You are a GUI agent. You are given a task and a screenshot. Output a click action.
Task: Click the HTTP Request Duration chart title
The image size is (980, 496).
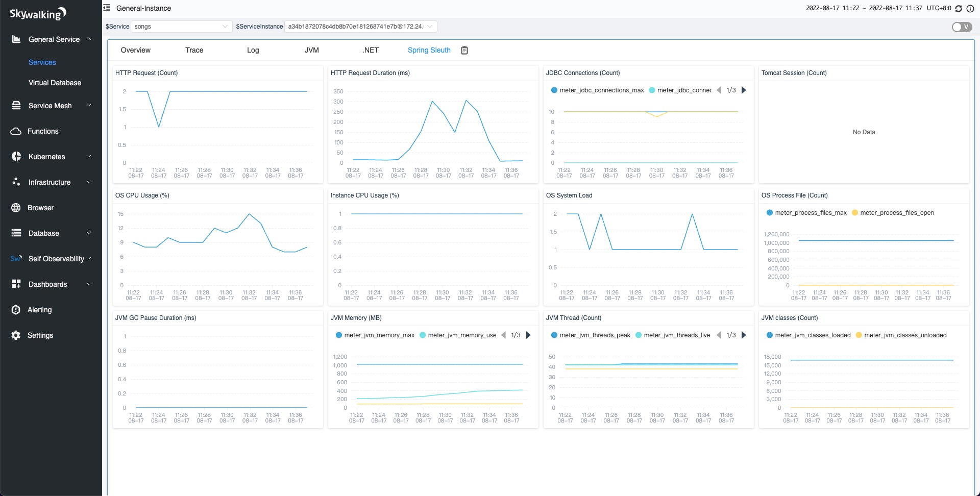(x=370, y=73)
